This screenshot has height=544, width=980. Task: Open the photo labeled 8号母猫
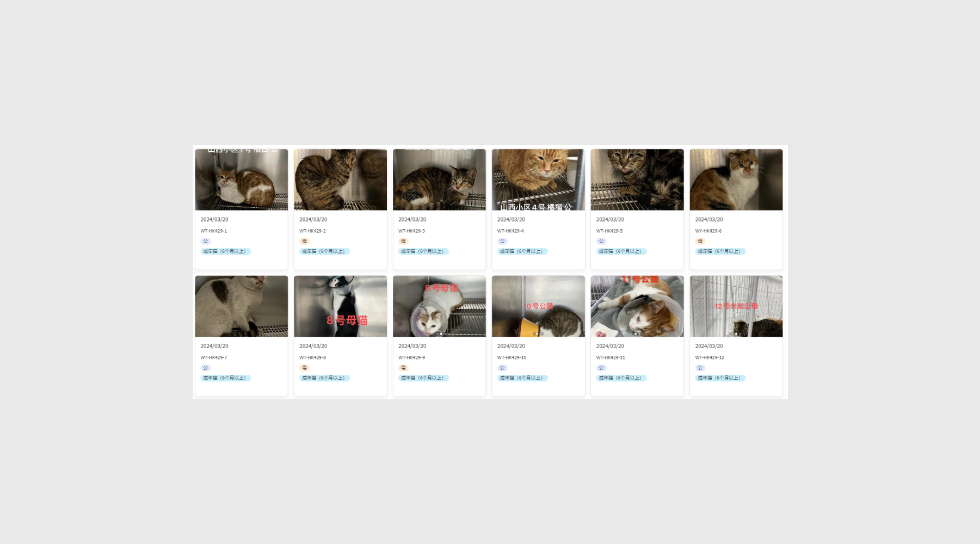(340, 306)
